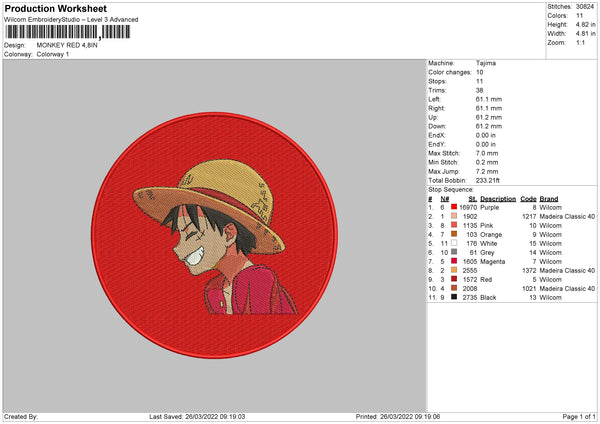Click the 'White' description text
This screenshot has height=424, width=600.
[489, 243]
